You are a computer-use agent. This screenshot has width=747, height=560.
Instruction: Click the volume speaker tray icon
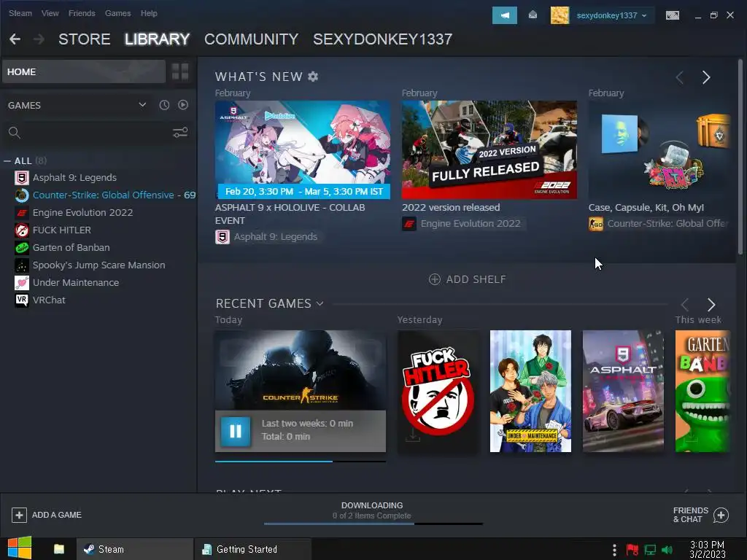667,550
